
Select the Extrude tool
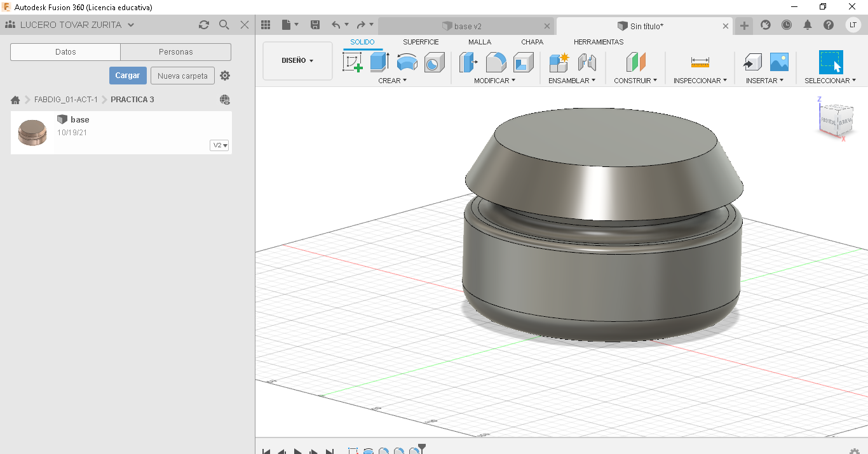(x=379, y=62)
